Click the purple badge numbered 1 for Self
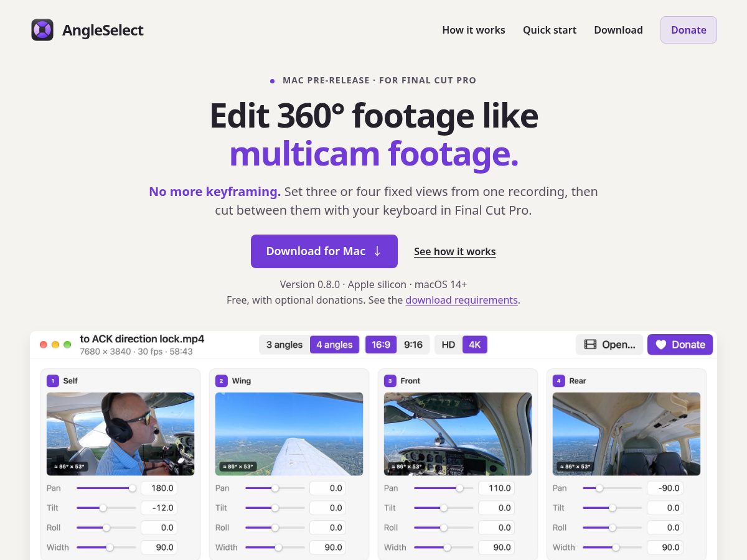The height and width of the screenshot is (560, 747). click(x=53, y=381)
